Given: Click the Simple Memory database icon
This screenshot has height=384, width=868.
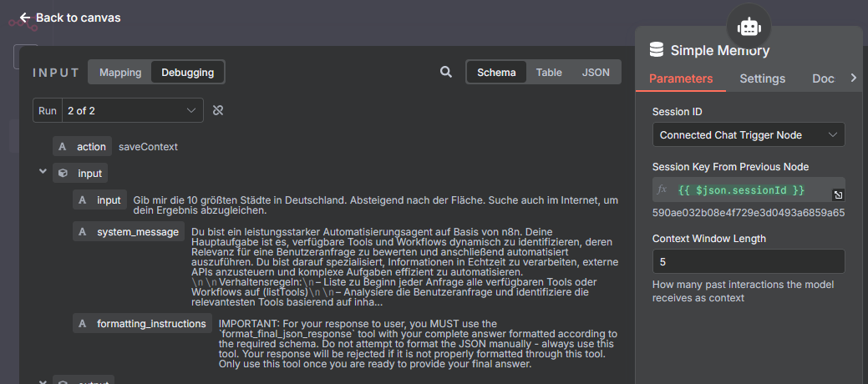Looking at the screenshot, I should 657,50.
